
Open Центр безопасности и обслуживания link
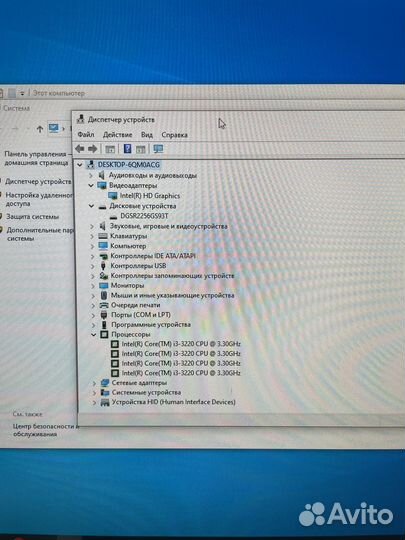pos(45,430)
